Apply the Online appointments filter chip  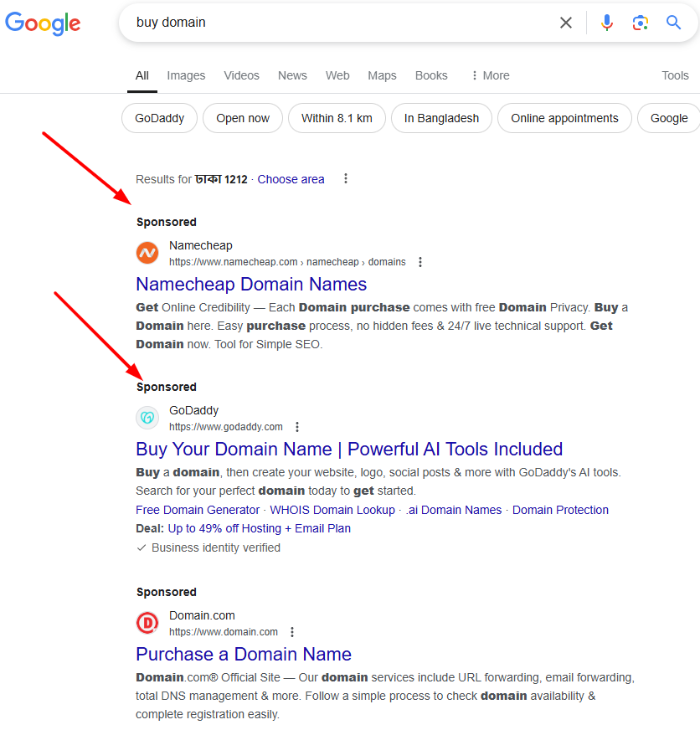564,118
